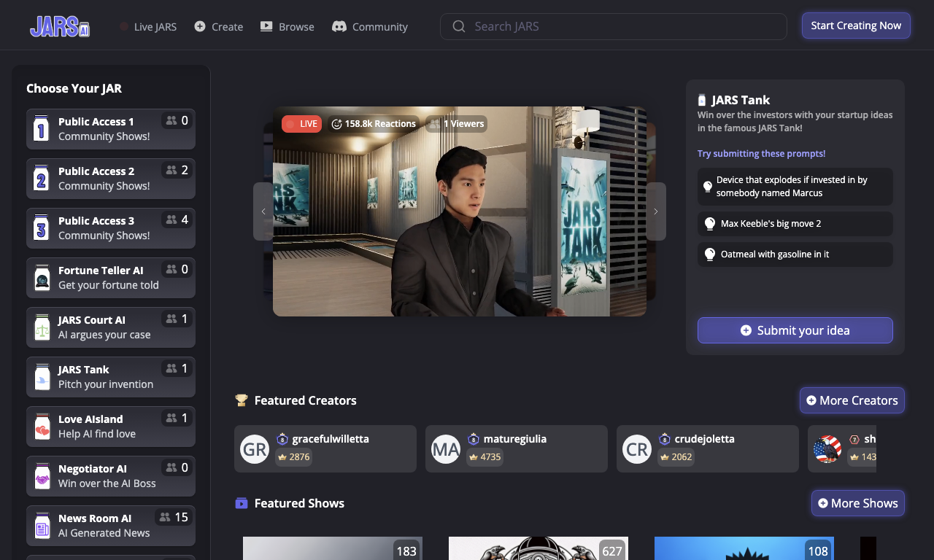Click the 158.8k Reactions badge
The height and width of the screenshot is (560, 934).
(374, 124)
